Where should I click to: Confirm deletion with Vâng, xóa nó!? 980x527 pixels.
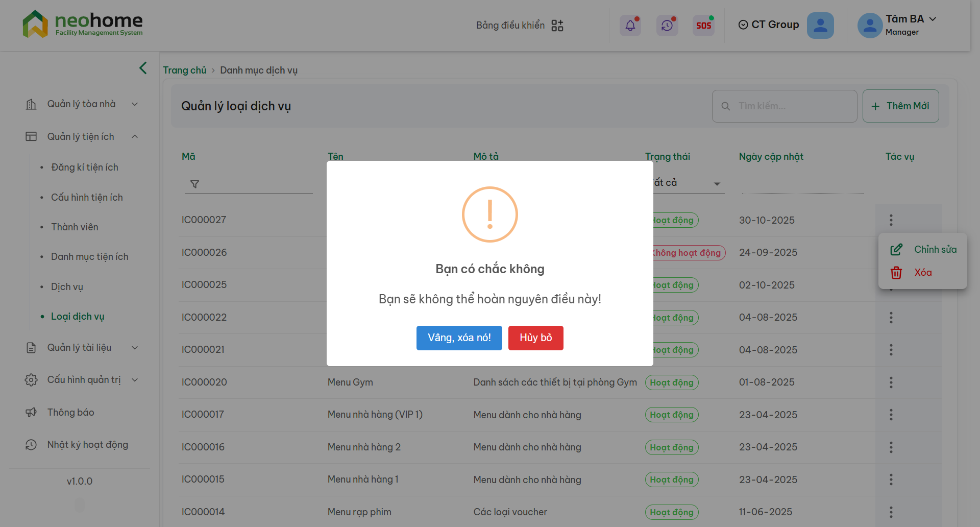click(459, 338)
